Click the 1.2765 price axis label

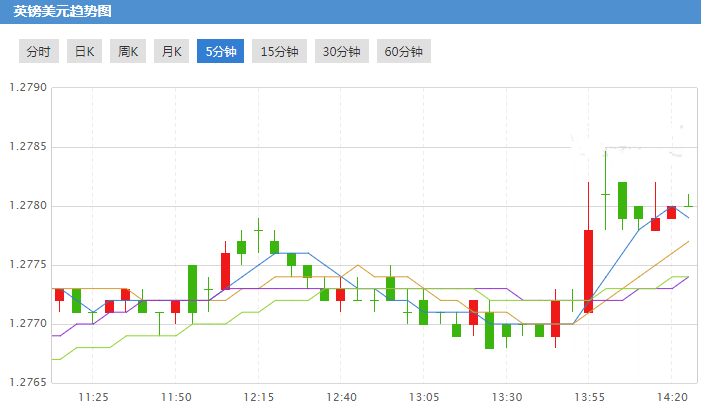point(28,383)
